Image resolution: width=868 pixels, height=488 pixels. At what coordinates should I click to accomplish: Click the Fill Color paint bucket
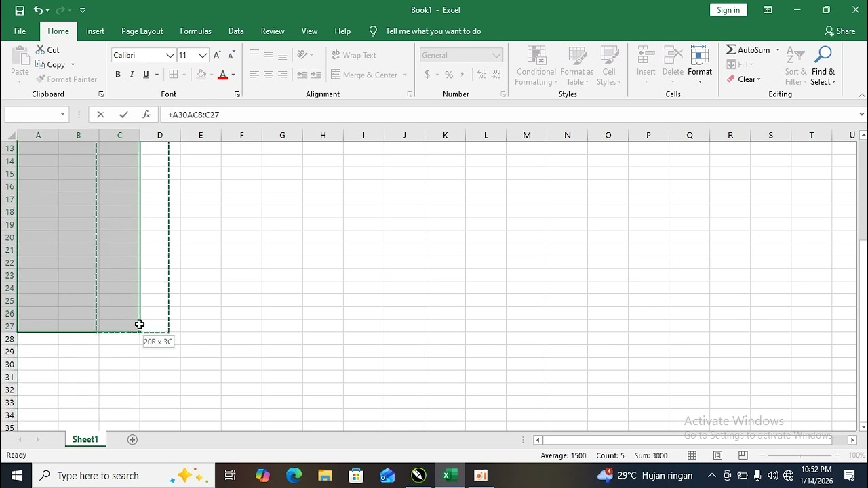pos(201,75)
